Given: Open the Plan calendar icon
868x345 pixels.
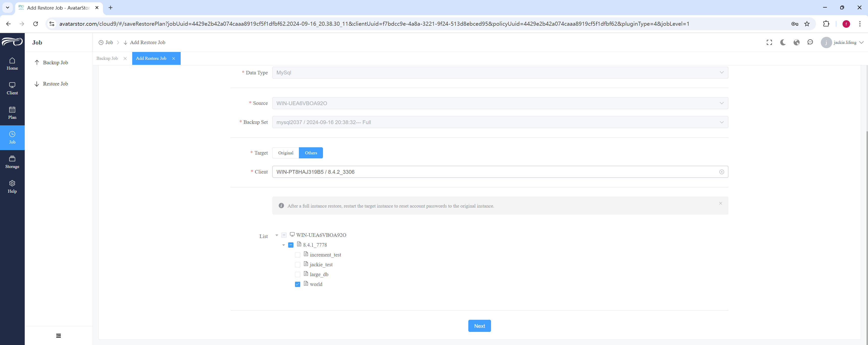Looking at the screenshot, I should 12,110.
